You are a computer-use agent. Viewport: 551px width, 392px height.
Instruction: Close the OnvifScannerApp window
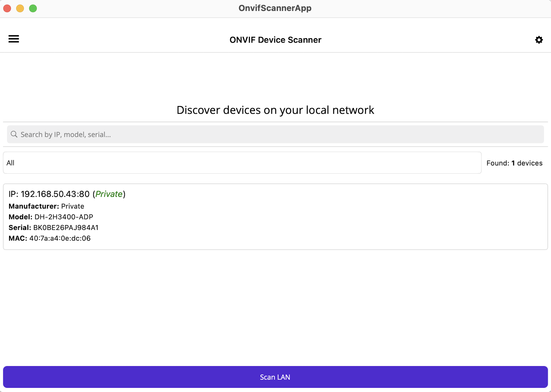pyautogui.click(x=7, y=8)
